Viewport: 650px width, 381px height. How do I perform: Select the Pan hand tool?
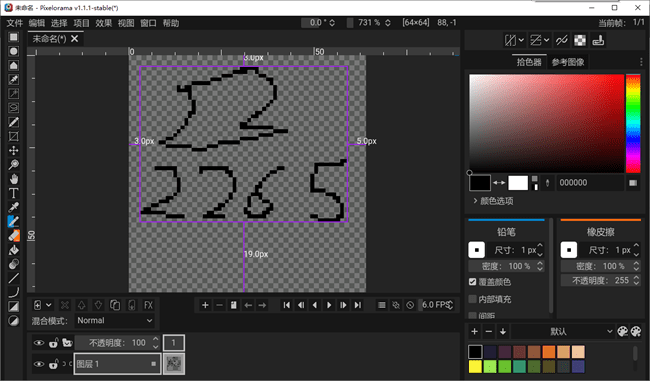(13, 179)
